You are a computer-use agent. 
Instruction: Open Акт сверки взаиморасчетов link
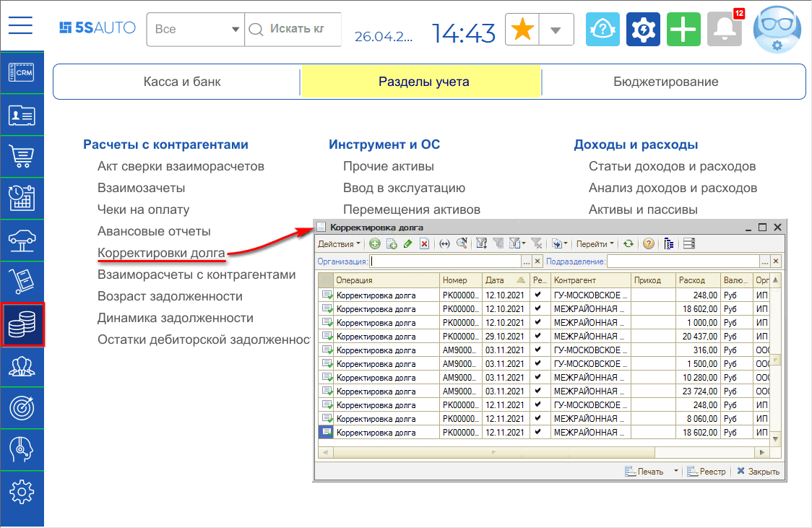tap(181, 166)
